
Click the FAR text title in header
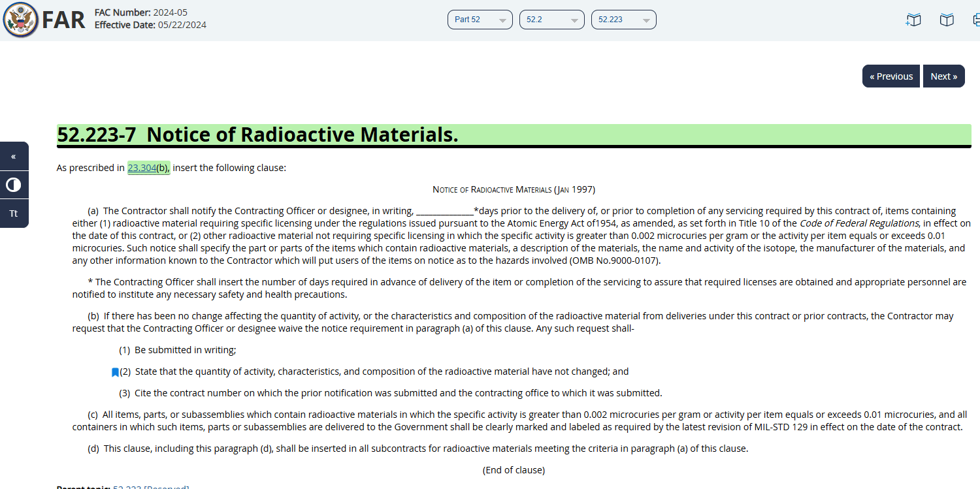(63, 20)
